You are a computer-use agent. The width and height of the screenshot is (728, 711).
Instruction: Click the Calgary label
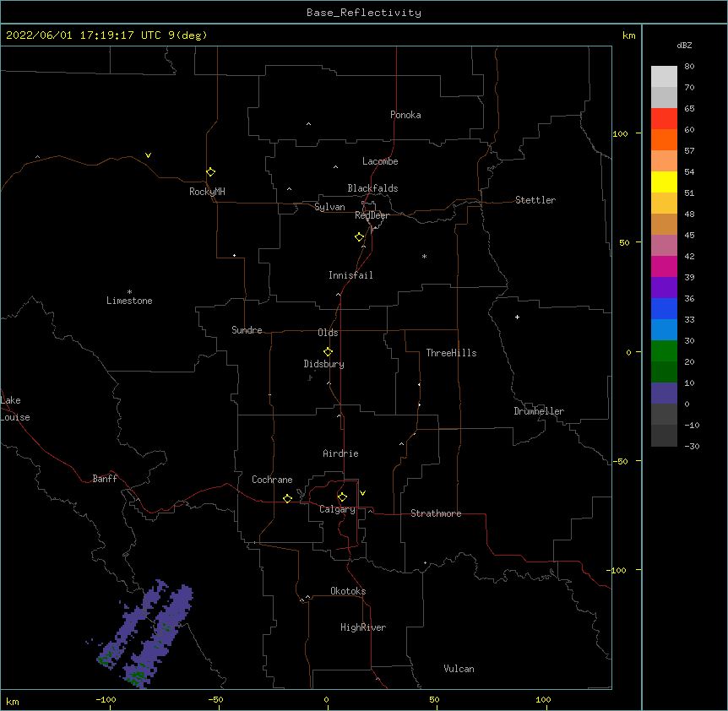338,509
